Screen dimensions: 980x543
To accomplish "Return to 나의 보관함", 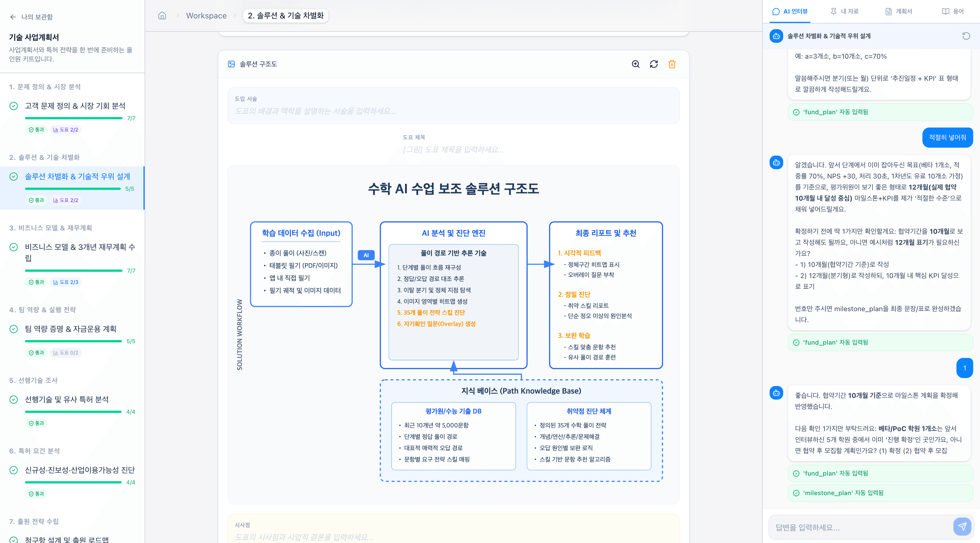I will click(x=37, y=17).
